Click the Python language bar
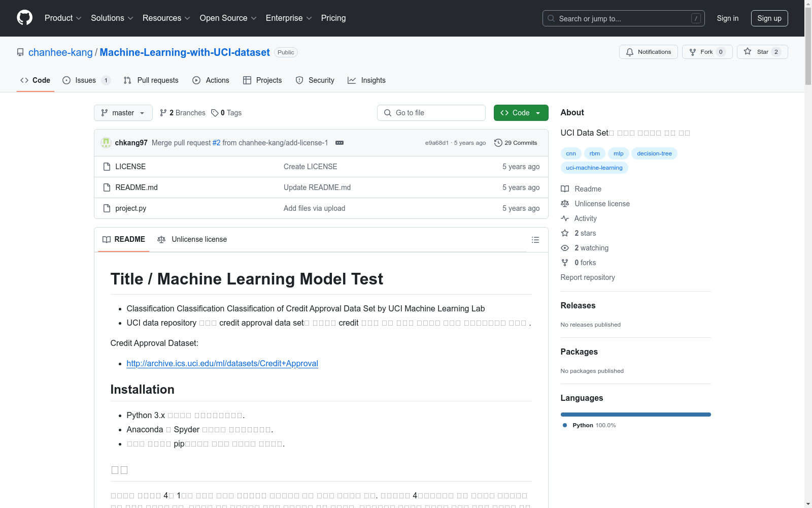 pyautogui.click(x=636, y=415)
